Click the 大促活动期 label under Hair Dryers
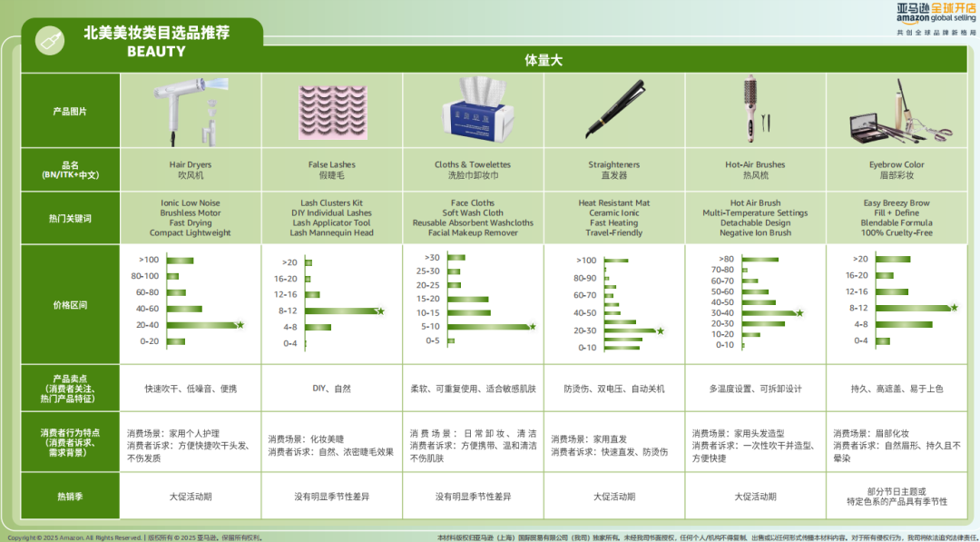The image size is (980, 542). tap(191, 496)
